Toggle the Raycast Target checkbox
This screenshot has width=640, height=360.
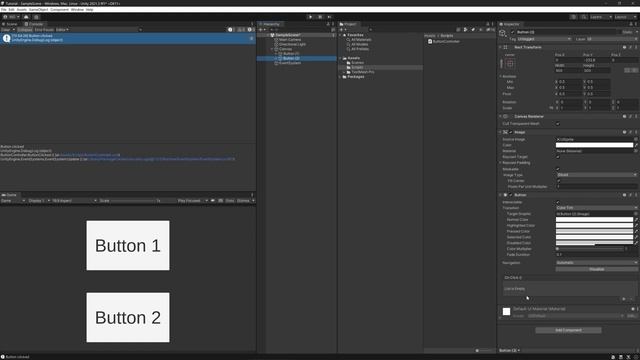[558, 157]
